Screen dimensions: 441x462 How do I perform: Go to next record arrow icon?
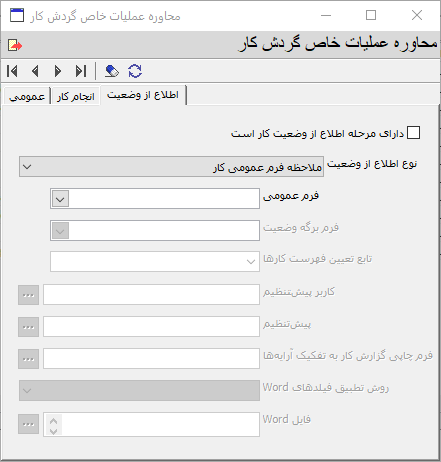[x=58, y=71]
